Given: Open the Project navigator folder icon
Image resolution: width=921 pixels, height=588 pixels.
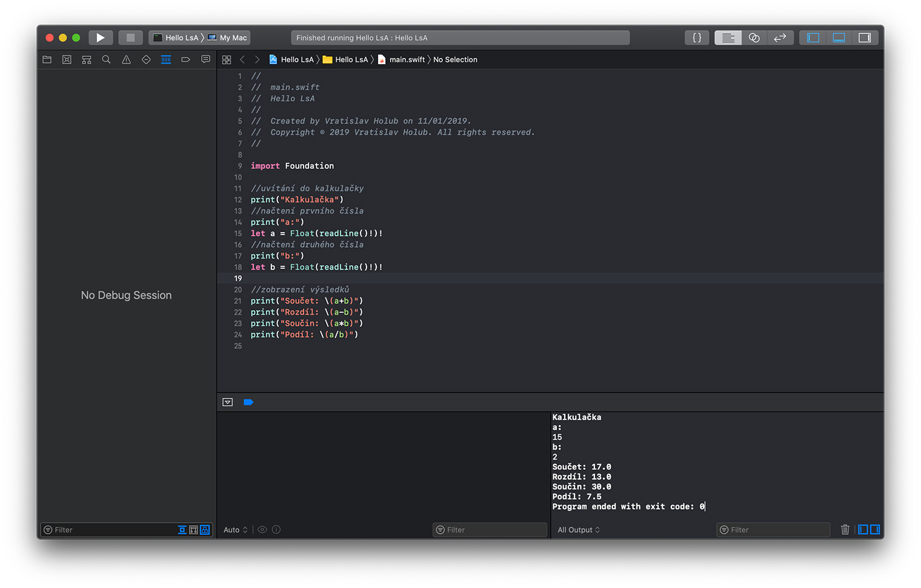Looking at the screenshot, I should (x=47, y=59).
